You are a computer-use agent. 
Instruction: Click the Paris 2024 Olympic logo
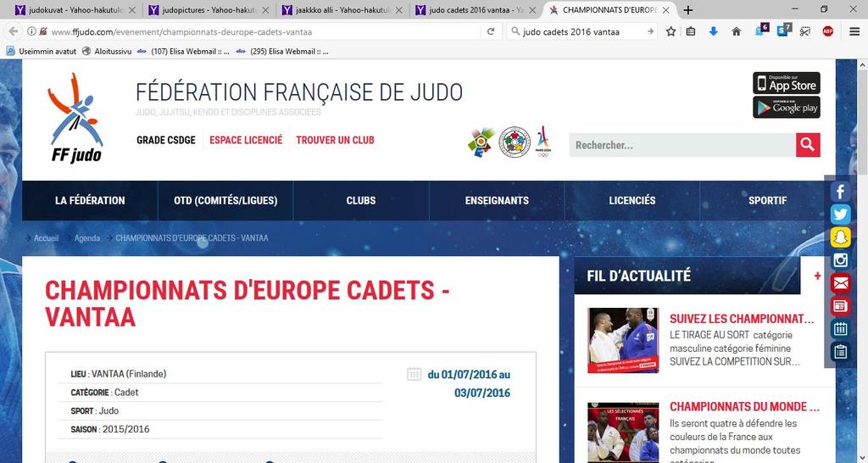[543, 142]
